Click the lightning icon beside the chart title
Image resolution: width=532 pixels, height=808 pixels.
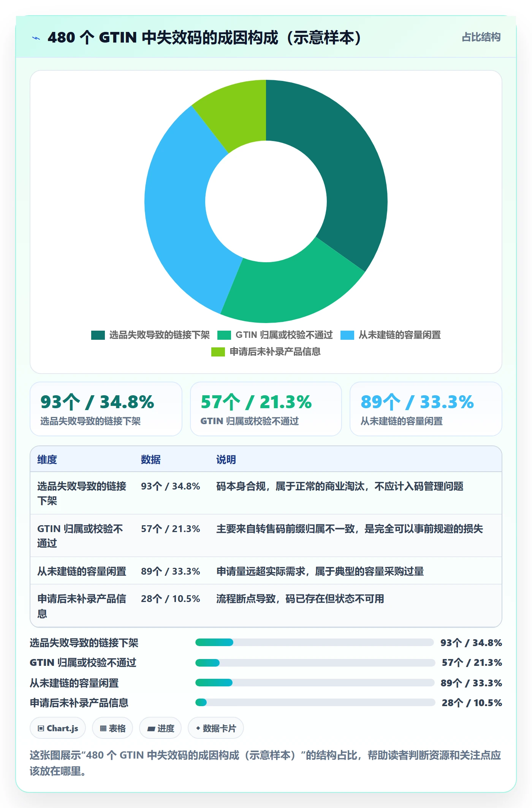pyautogui.click(x=36, y=38)
